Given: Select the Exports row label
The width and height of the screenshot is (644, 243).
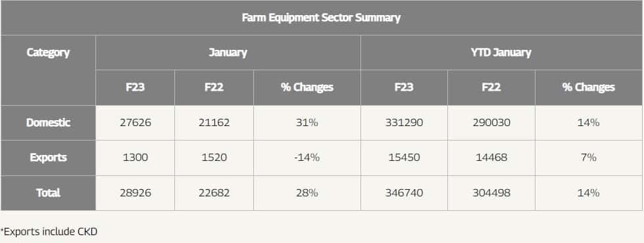Looking at the screenshot, I should click(x=48, y=158).
